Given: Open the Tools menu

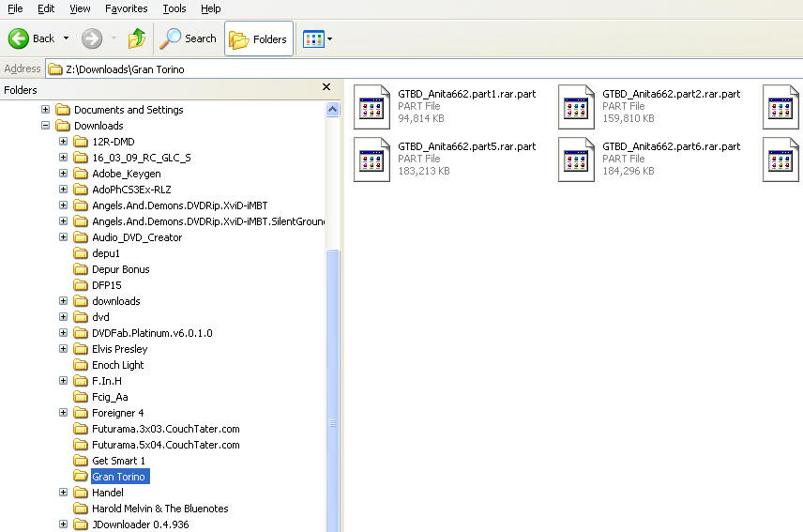Looking at the screenshot, I should point(174,8).
